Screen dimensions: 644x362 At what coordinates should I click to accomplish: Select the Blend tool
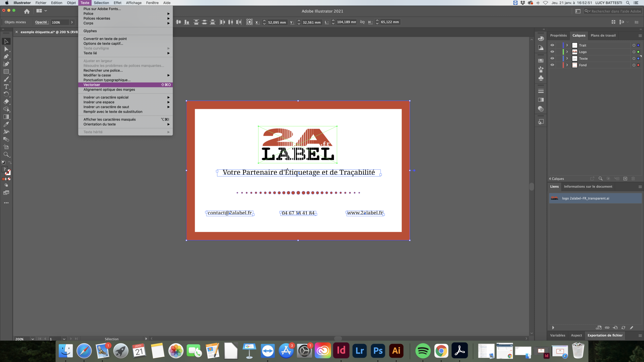click(6, 140)
